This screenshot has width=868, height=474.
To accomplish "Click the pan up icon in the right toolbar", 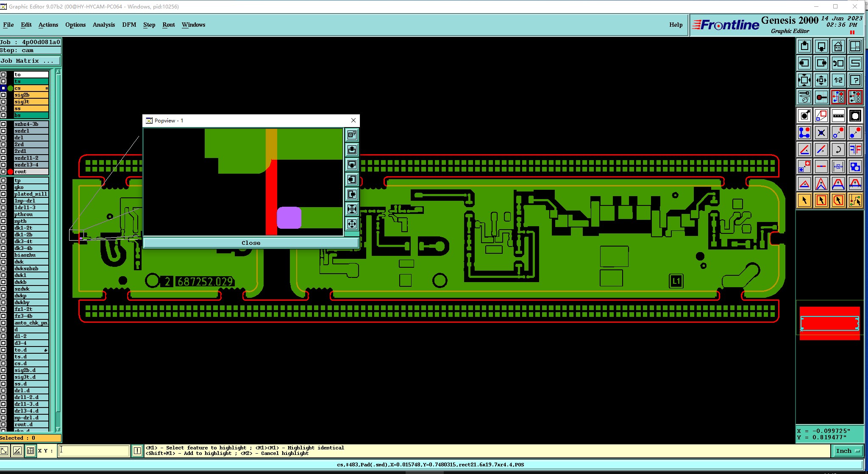I will (804, 46).
